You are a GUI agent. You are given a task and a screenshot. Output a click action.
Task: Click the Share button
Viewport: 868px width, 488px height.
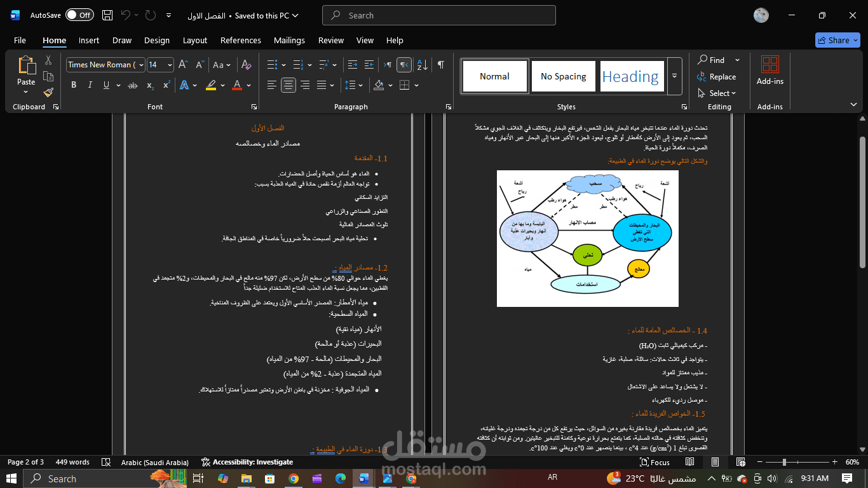tap(837, 40)
